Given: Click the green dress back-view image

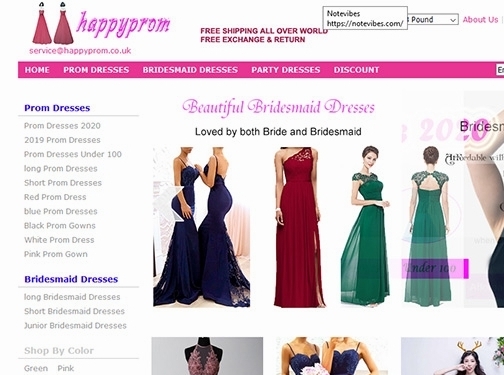Looking at the screenshot, I should (428, 226).
